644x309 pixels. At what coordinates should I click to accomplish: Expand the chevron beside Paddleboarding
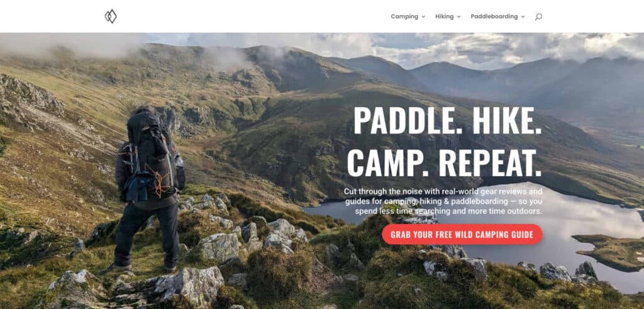pos(523,17)
